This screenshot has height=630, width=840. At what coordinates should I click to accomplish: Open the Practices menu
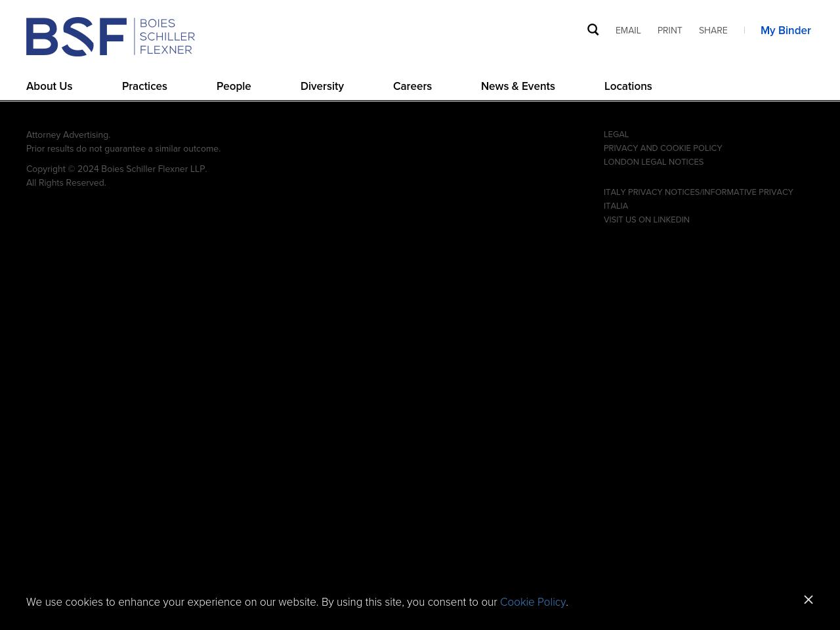144,86
